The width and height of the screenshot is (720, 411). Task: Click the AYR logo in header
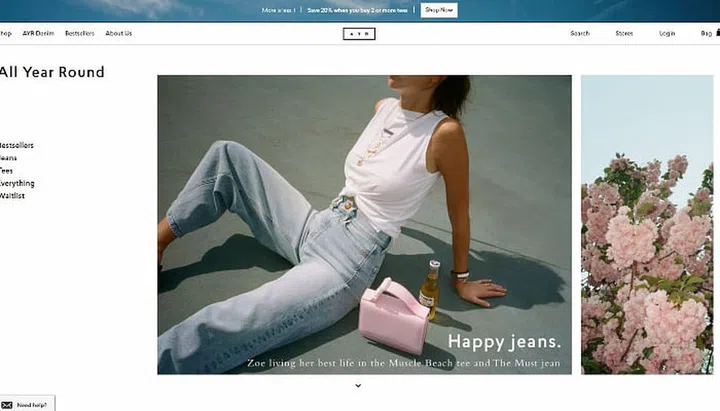click(x=359, y=33)
